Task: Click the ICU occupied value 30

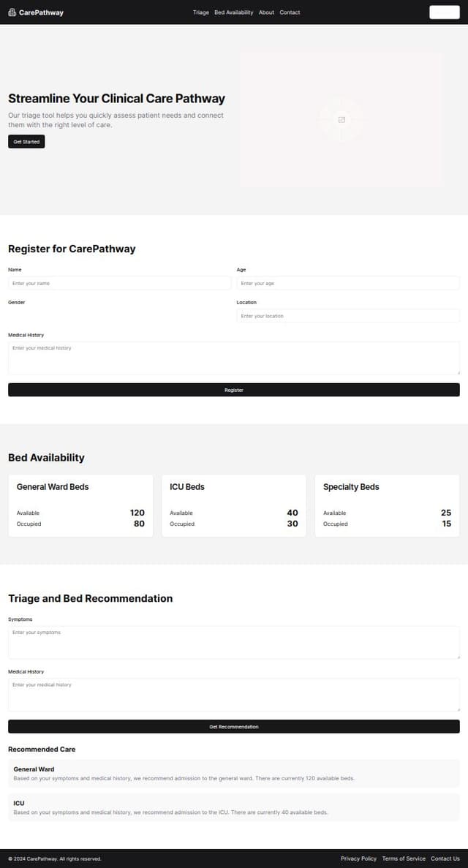Action: coord(292,524)
